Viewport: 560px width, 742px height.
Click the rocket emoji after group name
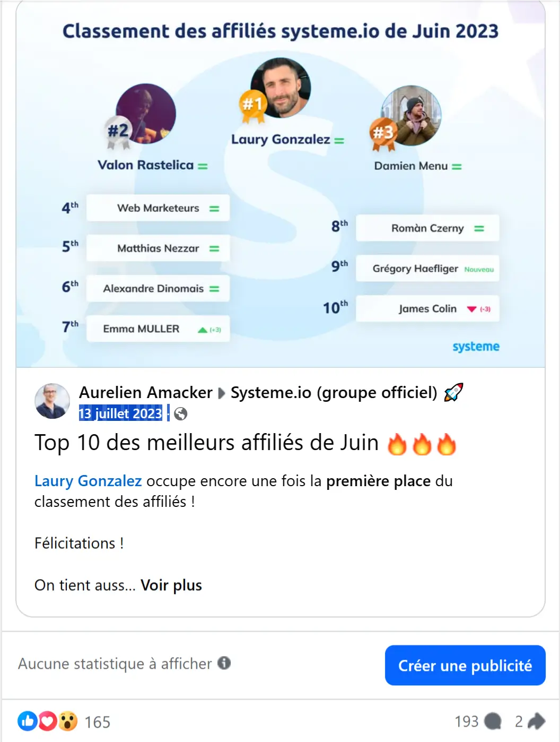453,392
